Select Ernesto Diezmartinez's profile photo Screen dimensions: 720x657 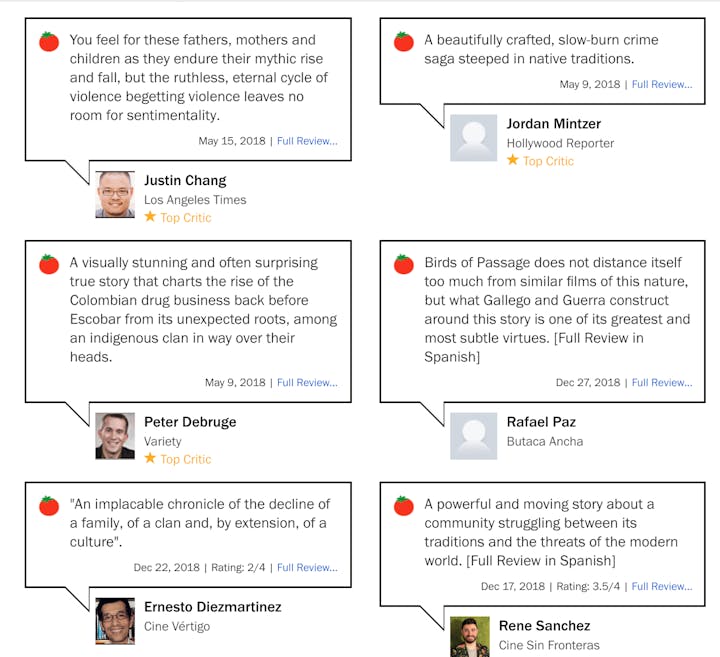[115, 621]
